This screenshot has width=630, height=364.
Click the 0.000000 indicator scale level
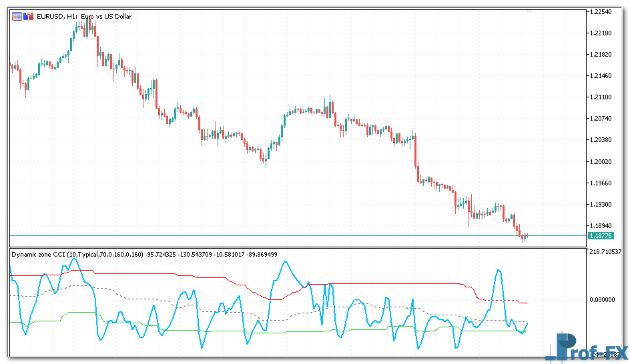(601, 299)
